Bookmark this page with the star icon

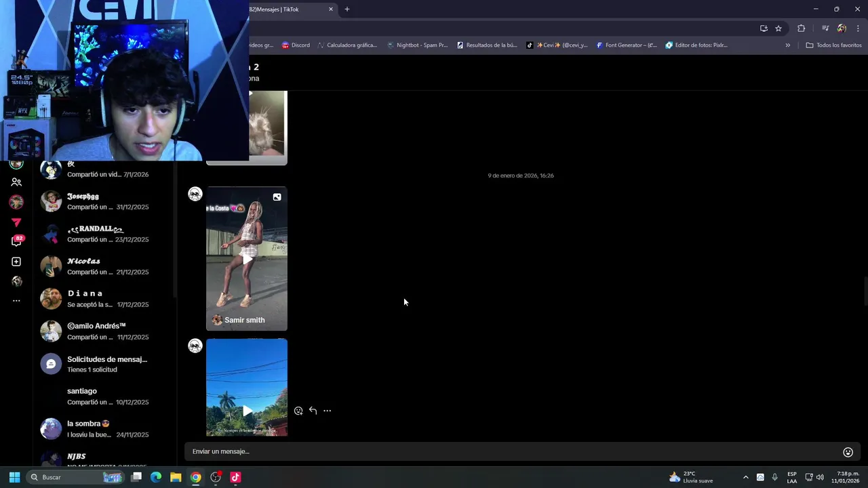(x=778, y=28)
